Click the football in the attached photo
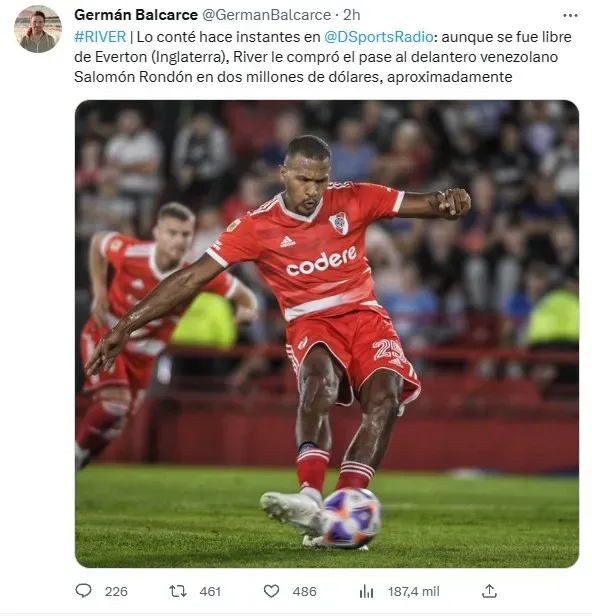This screenshot has width=592, height=616. pyautogui.click(x=352, y=518)
